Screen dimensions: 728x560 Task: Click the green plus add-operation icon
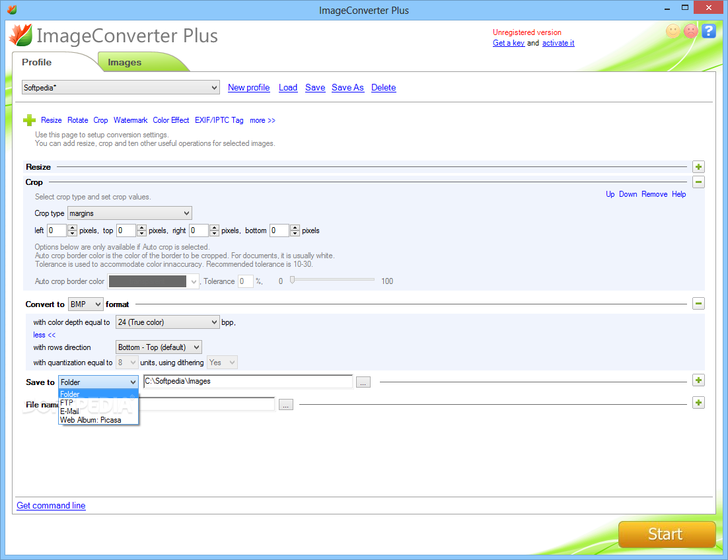tap(29, 120)
